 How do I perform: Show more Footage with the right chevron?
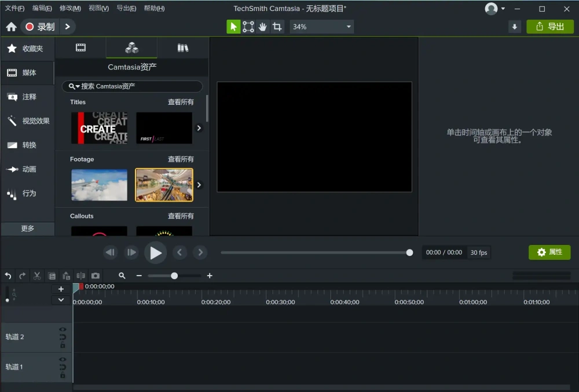coord(199,185)
